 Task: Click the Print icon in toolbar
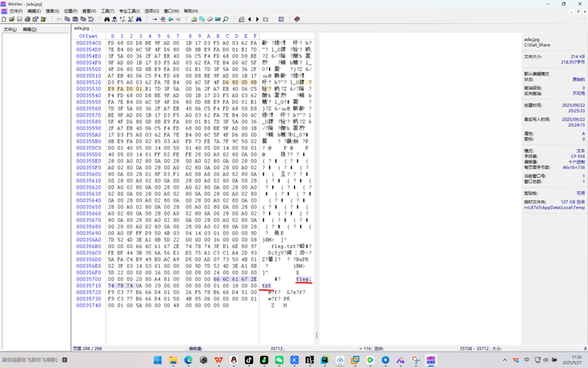(27, 19)
